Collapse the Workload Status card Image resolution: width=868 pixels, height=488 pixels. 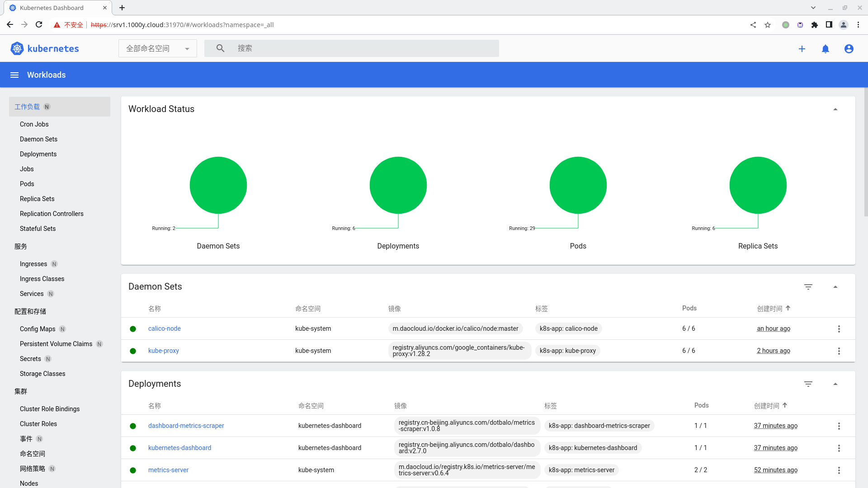point(835,109)
